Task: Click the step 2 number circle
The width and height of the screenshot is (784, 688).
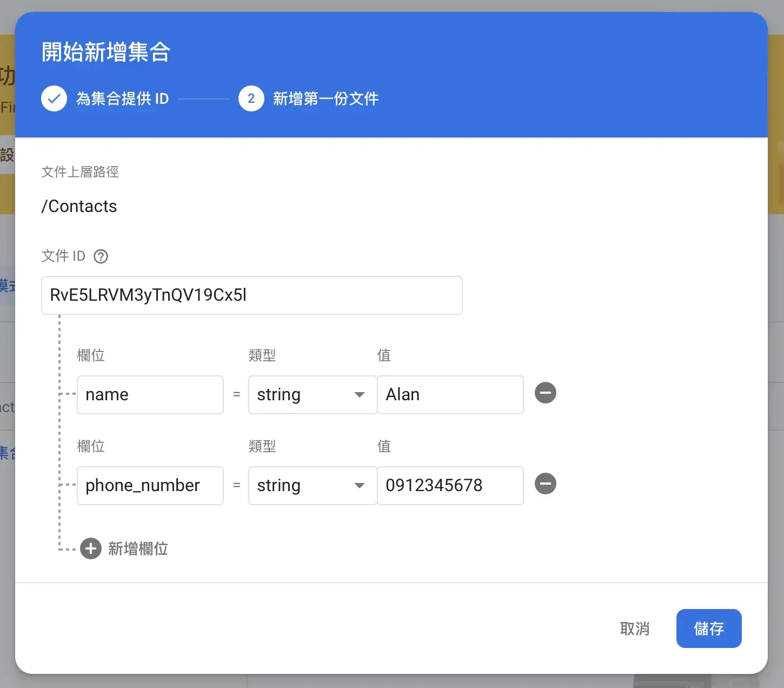Action: coord(251,98)
